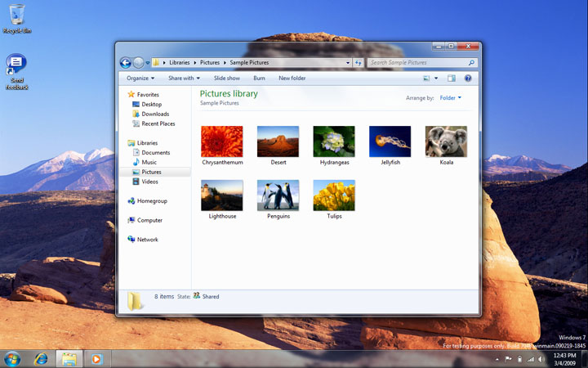Open the Windows Start menu
Viewport: 588px width, 368px height.
click(12, 359)
